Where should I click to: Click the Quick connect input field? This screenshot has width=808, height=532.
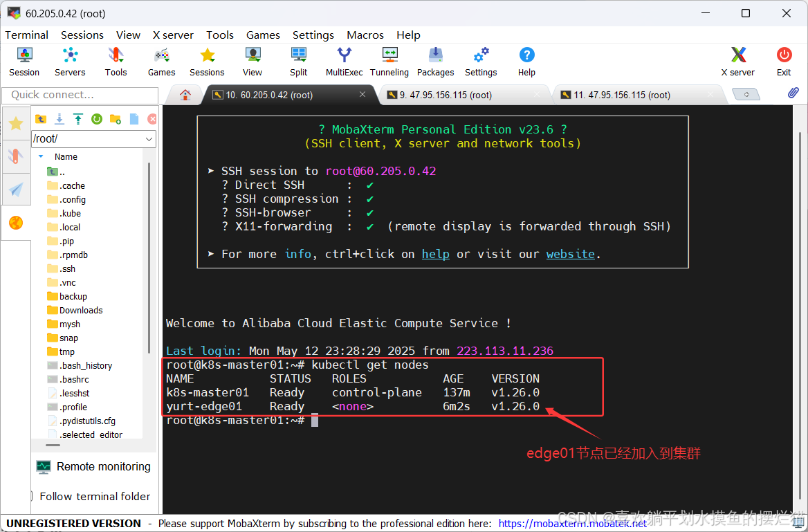tap(80, 95)
